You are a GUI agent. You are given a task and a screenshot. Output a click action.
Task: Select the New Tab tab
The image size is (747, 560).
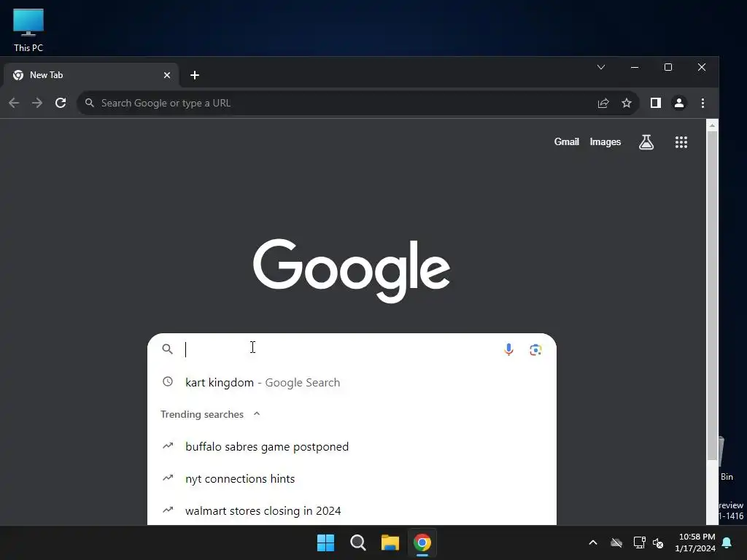(90, 75)
